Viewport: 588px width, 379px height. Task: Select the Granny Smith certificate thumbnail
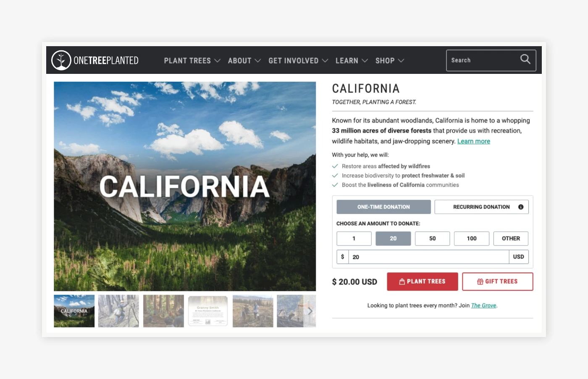(208, 311)
